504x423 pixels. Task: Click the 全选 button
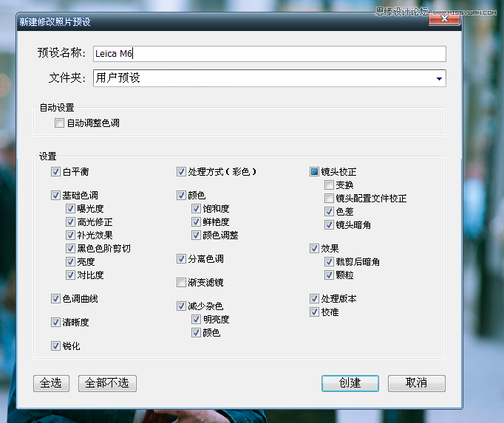click(52, 383)
